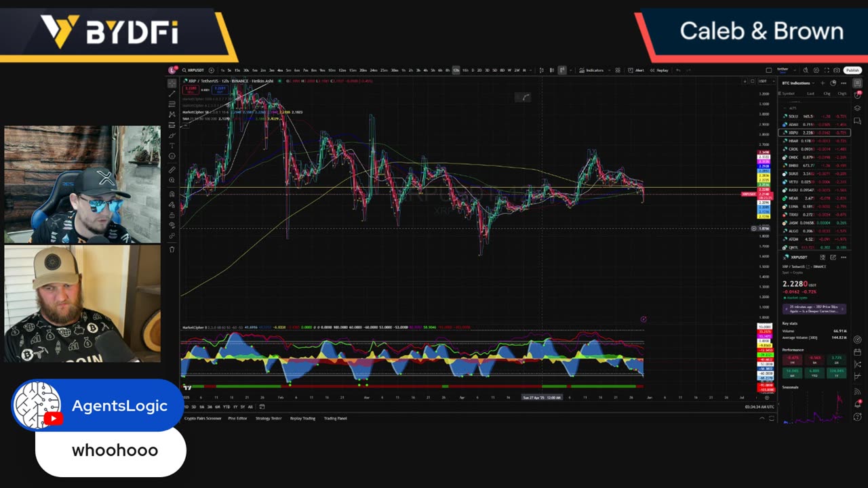Toggle hide all drawings eye icon
The width and height of the screenshot is (868, 488).
(172, 225)
